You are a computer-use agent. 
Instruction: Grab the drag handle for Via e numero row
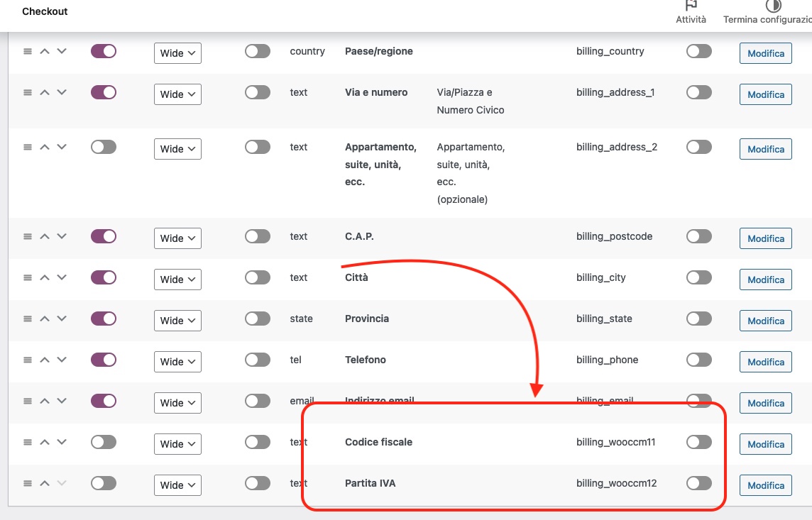pyautogui.click(x=28, y=93)
